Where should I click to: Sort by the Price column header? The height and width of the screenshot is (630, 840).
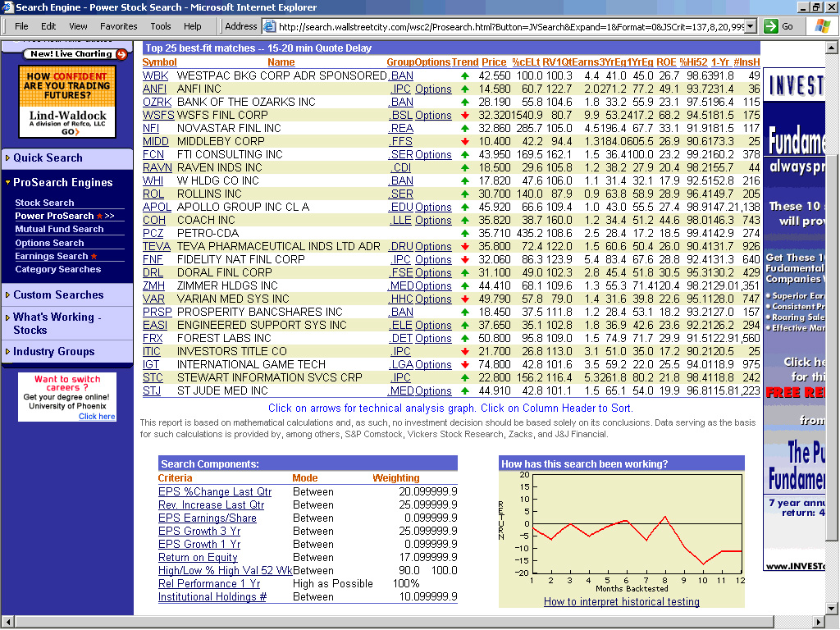494,62
